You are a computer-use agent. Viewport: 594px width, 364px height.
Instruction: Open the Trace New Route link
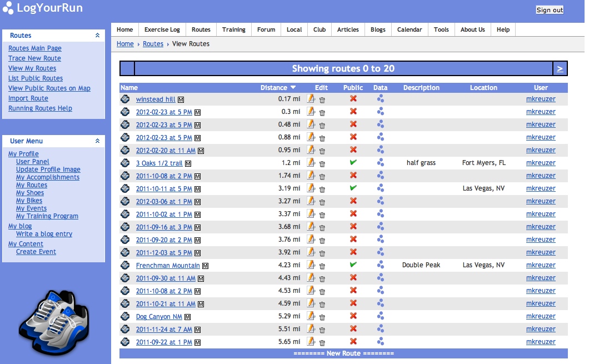[x=34, y=58]
